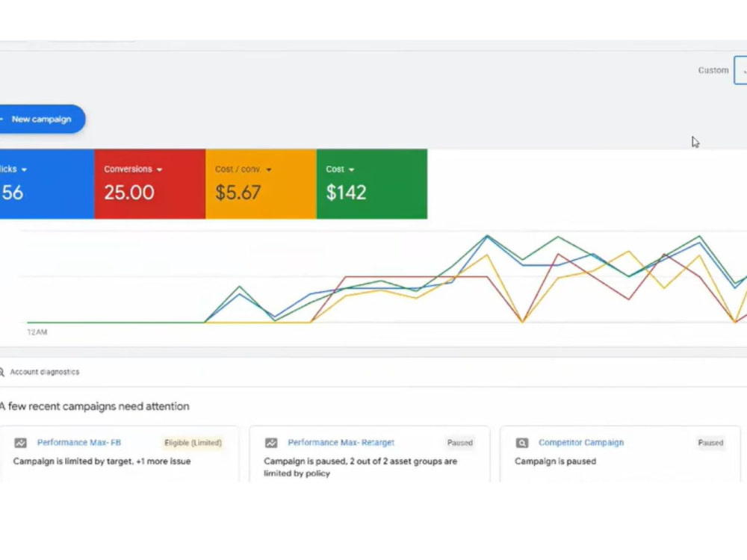
Task: Select the green Cost scorecard tile
Action: click(x=371, y=184)
